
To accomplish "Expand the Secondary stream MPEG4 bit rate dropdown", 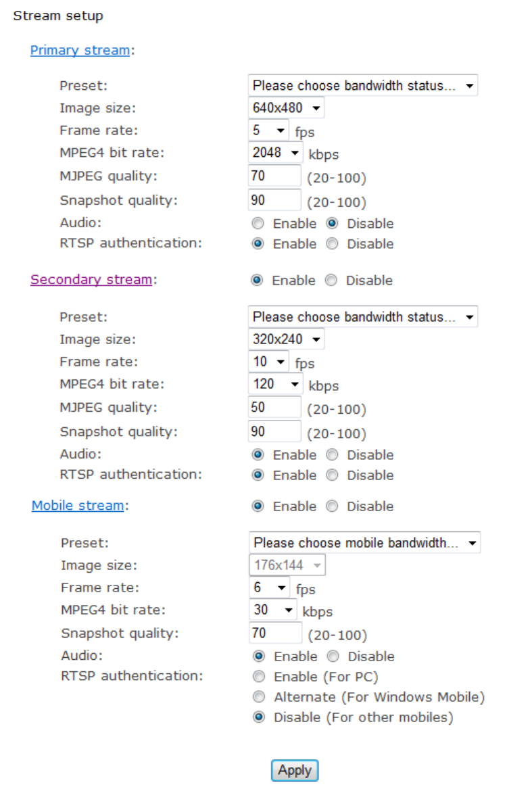I will (275, 384).
